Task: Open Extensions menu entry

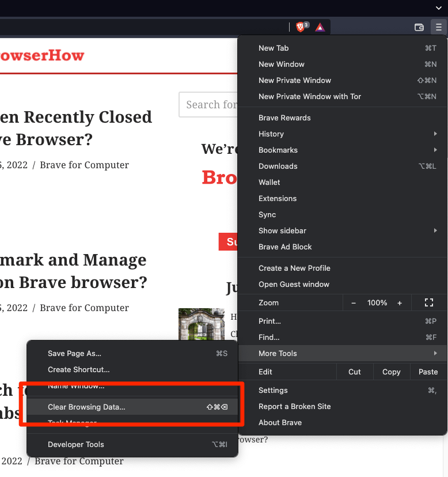Action: click(x=342, y=198)
